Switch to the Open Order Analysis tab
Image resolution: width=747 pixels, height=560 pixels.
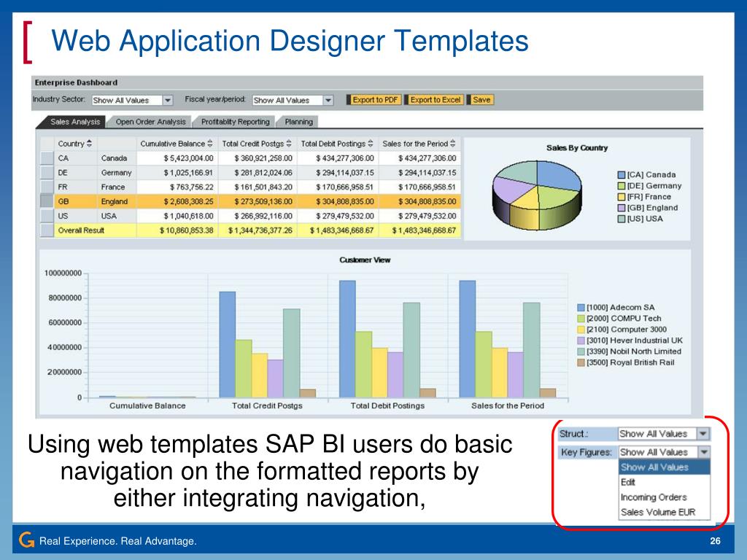(x=150, y=122)
